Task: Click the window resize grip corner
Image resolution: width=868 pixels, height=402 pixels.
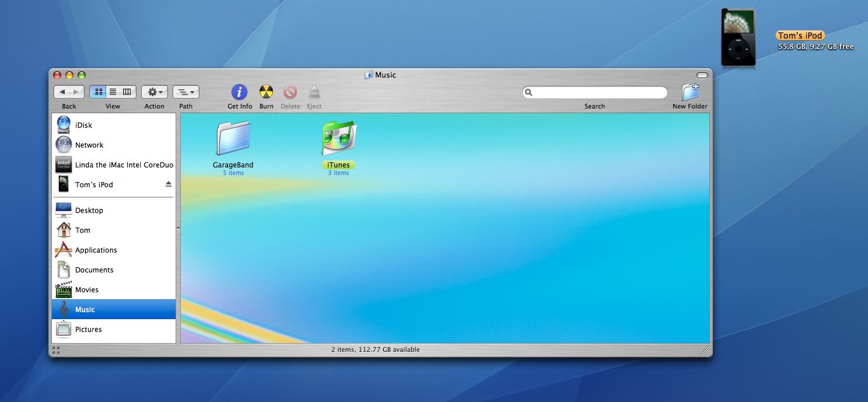Action: click(705, 350)
